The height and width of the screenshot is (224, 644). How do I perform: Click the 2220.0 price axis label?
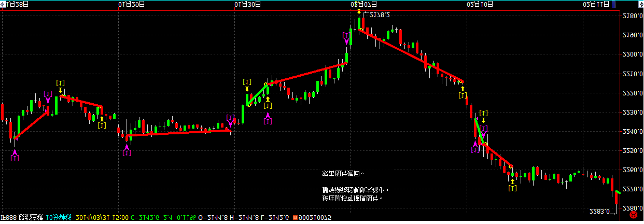coord(632,93)
